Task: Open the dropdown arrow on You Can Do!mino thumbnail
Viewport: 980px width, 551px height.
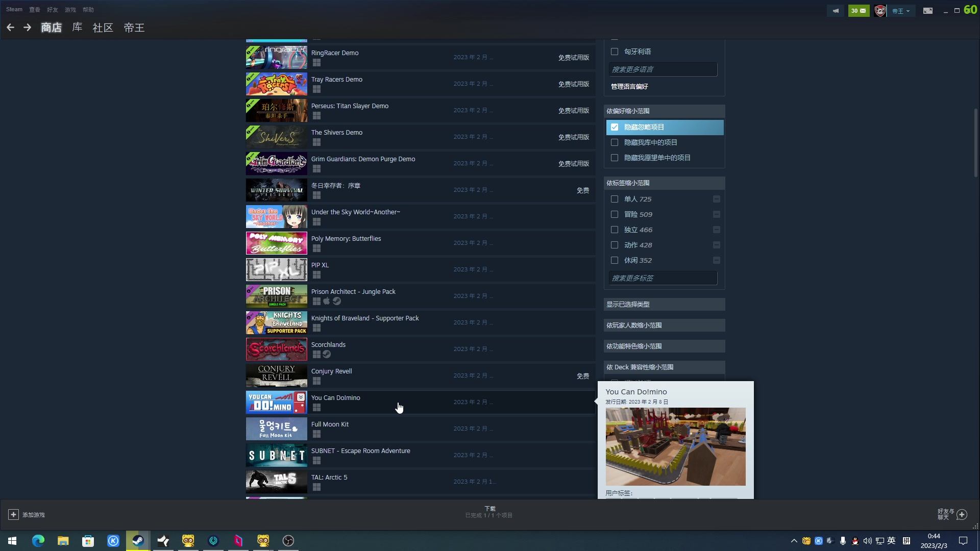Action: 301,397
